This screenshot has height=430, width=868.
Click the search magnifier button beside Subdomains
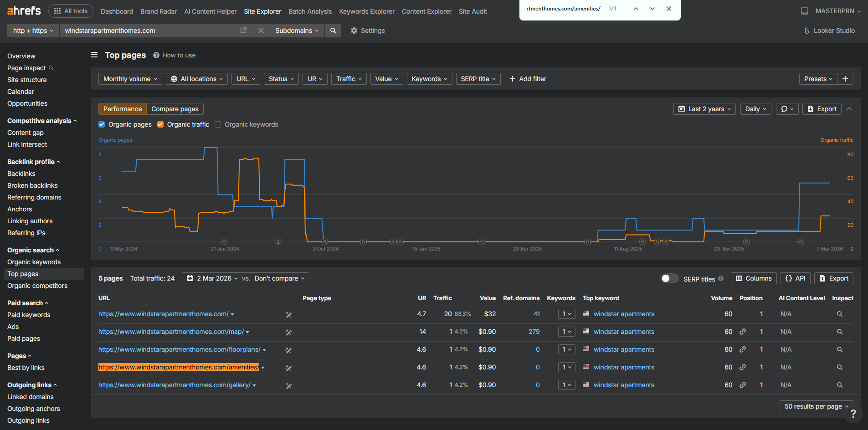(333, 31)
